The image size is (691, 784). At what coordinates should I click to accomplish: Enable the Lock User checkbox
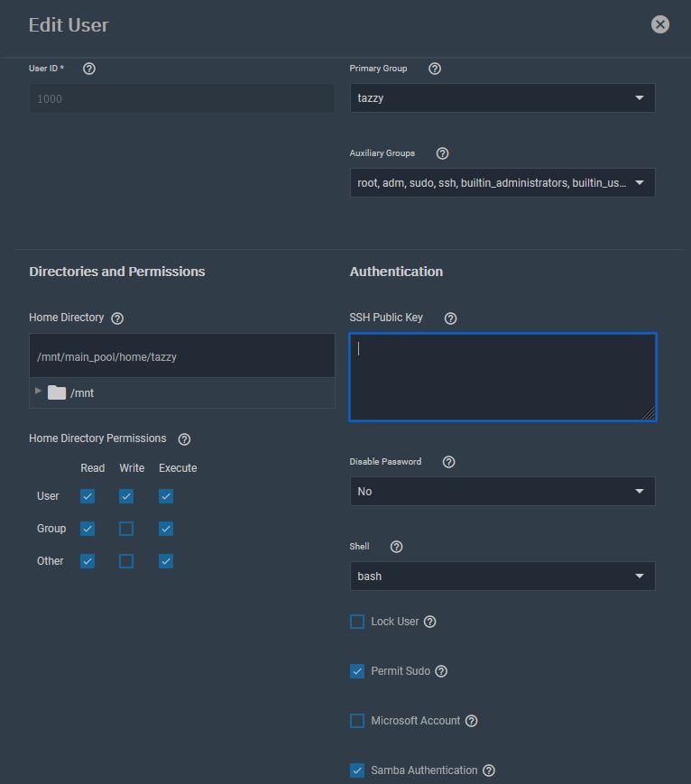[357, 622]
